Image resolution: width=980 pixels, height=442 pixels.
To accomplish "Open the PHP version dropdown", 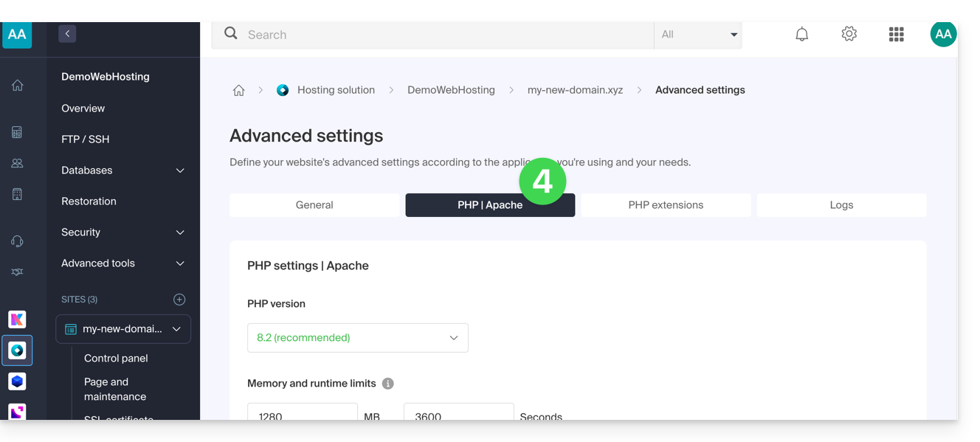I will coord(357,338).
